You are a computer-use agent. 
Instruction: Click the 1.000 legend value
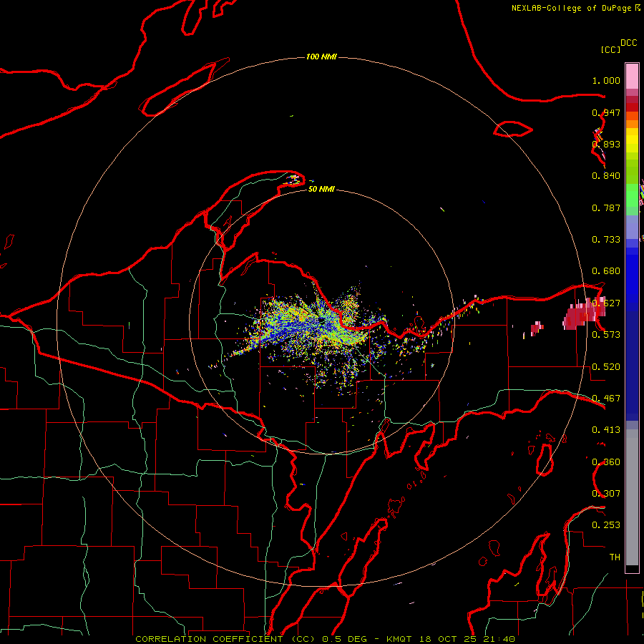[606, 80]
